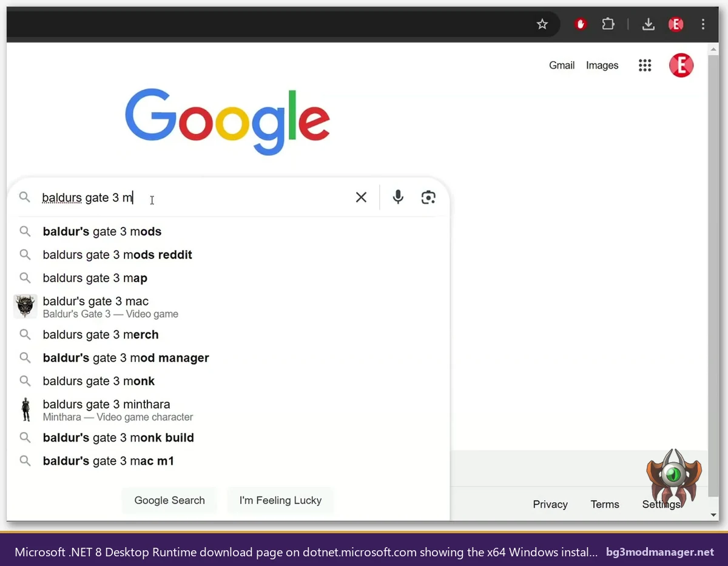This screenshot has width=728, height=566.
Task: Open the Chrome profile E icon in the toolbar
Action: (x=676, y=24)
